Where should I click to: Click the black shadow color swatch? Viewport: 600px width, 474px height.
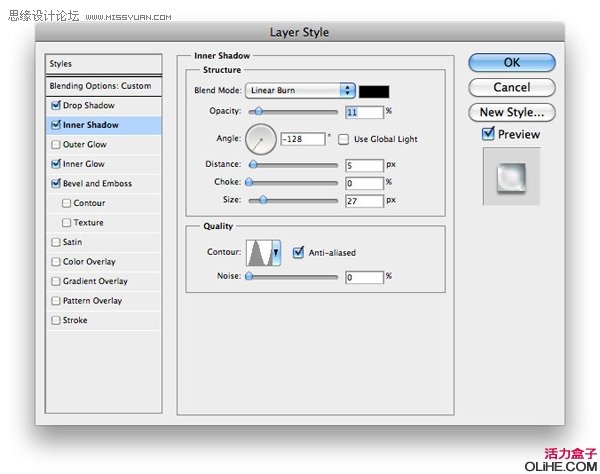point(374,91)
